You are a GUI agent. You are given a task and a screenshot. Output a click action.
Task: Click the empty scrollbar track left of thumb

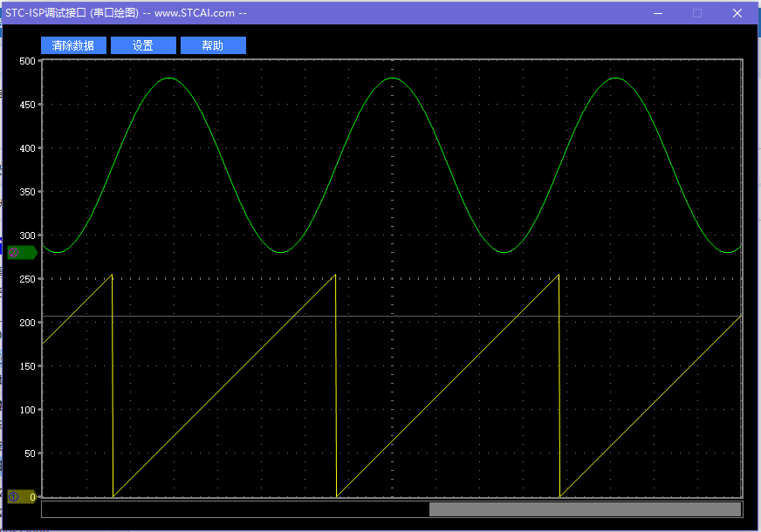click(x=236, y=509)
